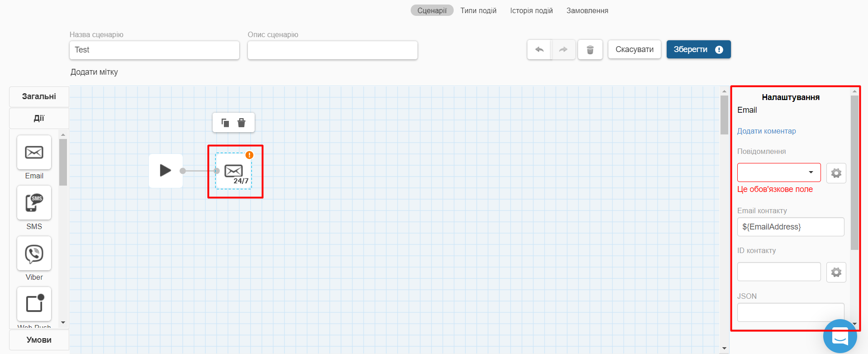Expand the Загальні blocks section
Viewport: 868px width, 354px height.
(39, 96)
